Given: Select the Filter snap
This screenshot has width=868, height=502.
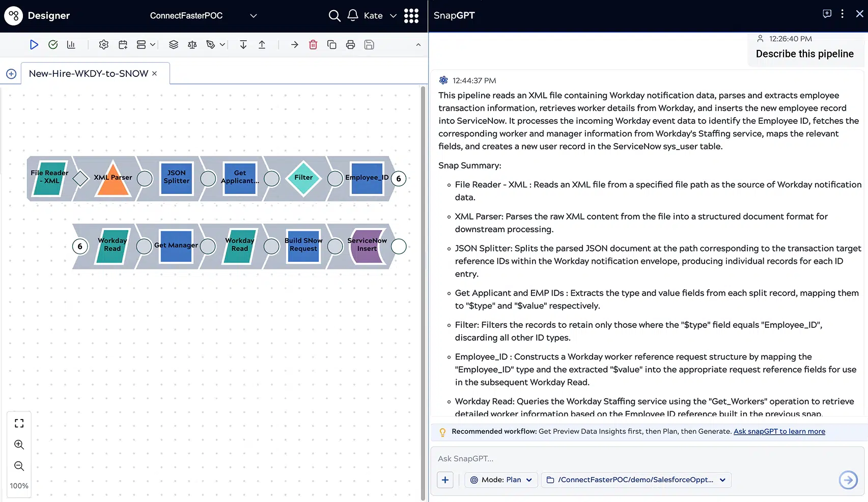Looking at the screenshot, I should point(303,178).
